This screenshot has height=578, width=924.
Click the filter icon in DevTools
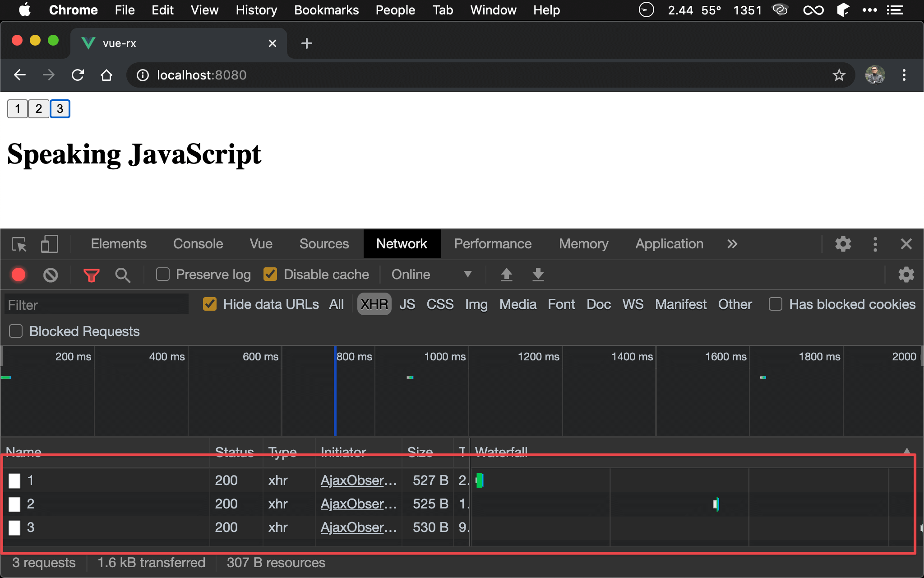coord(91,275)
